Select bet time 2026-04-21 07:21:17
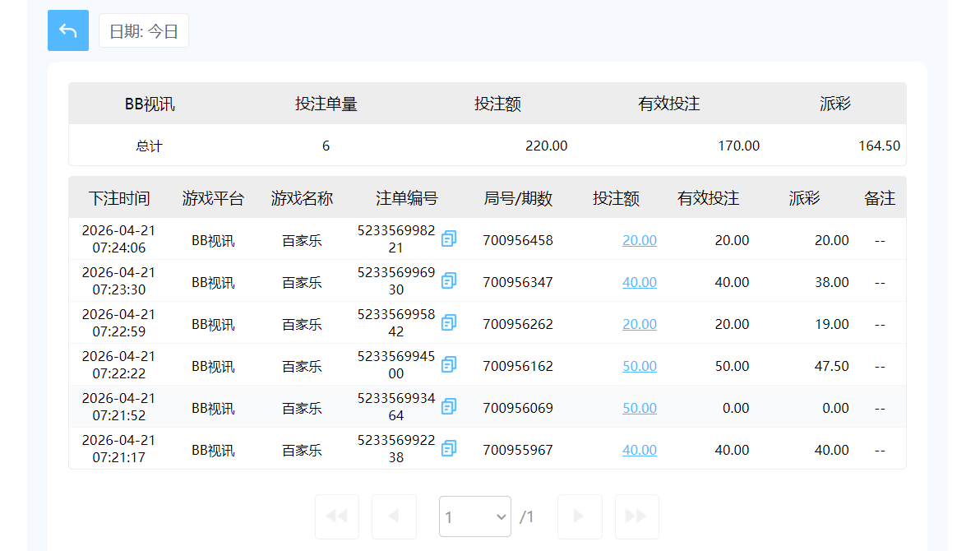Image resolution: width=980 pixels, height=551 pixels. point(118,448)
